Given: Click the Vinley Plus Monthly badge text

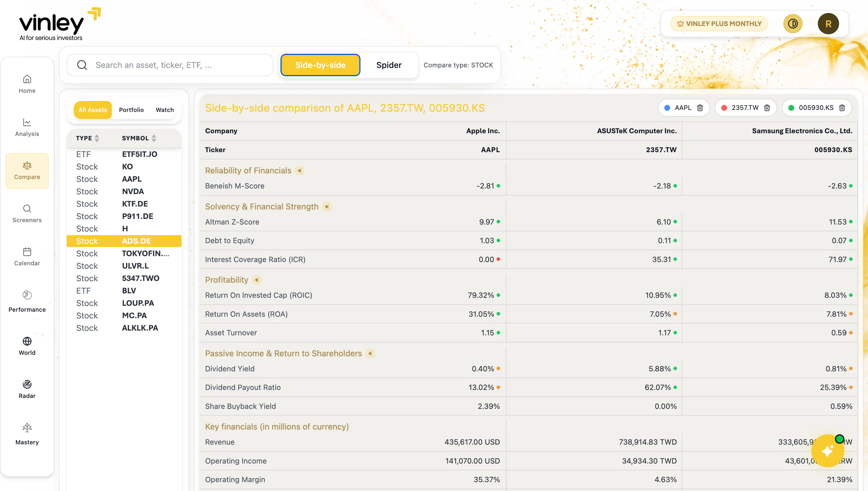Looking at the screenshot, I should click(x=724, y=24).
